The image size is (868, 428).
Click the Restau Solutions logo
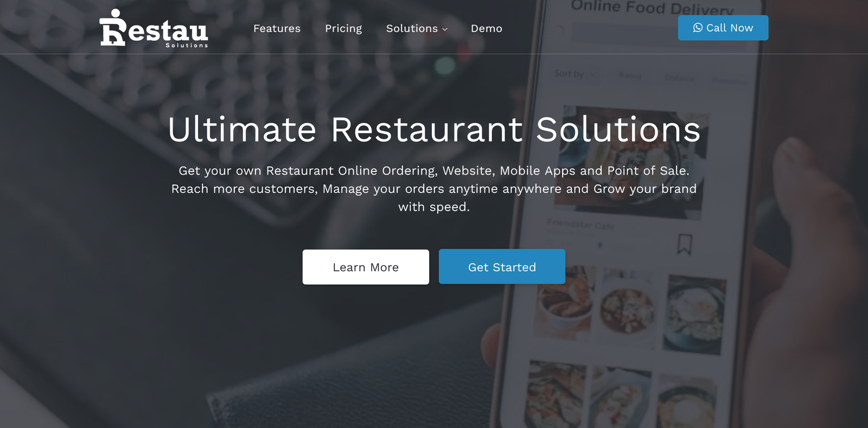(x=154, y=28)
